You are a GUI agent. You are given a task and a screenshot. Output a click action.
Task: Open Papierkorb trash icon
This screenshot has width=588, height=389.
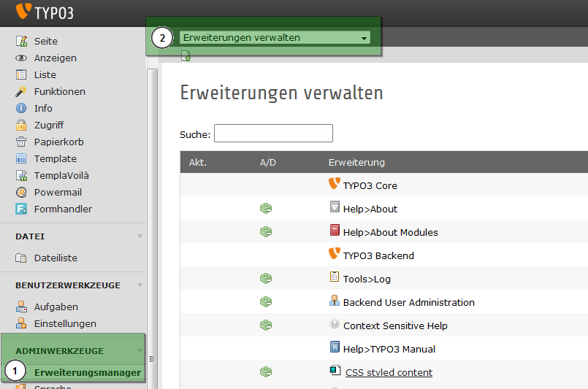[x=21, y=142]
